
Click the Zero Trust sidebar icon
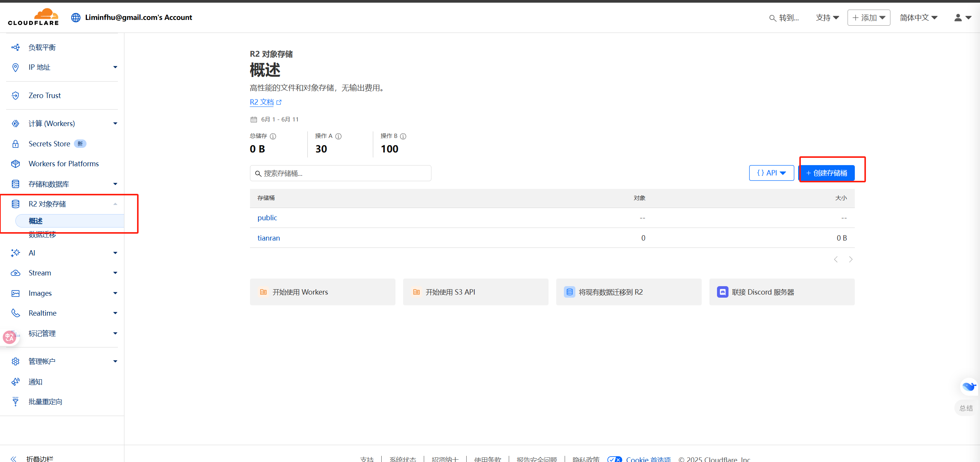[x=15, y=95]
